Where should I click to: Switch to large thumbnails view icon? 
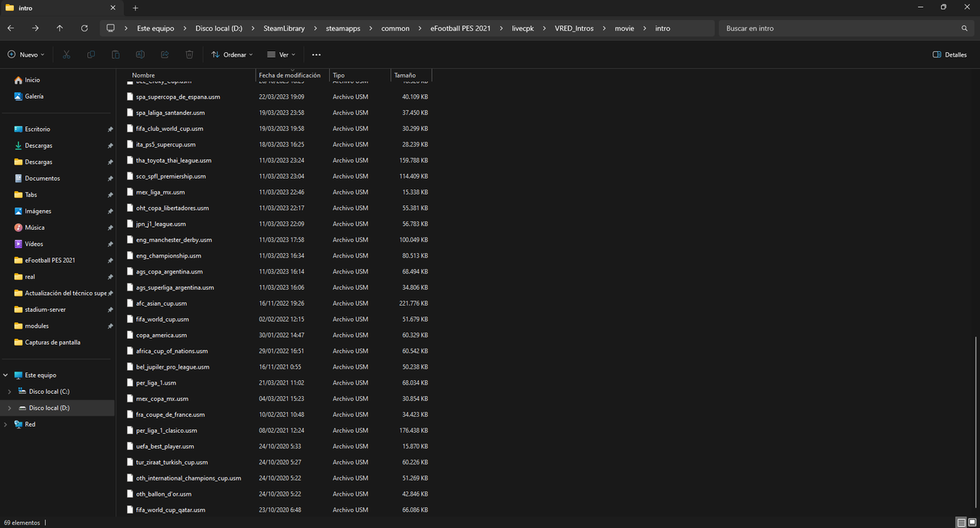972,522
